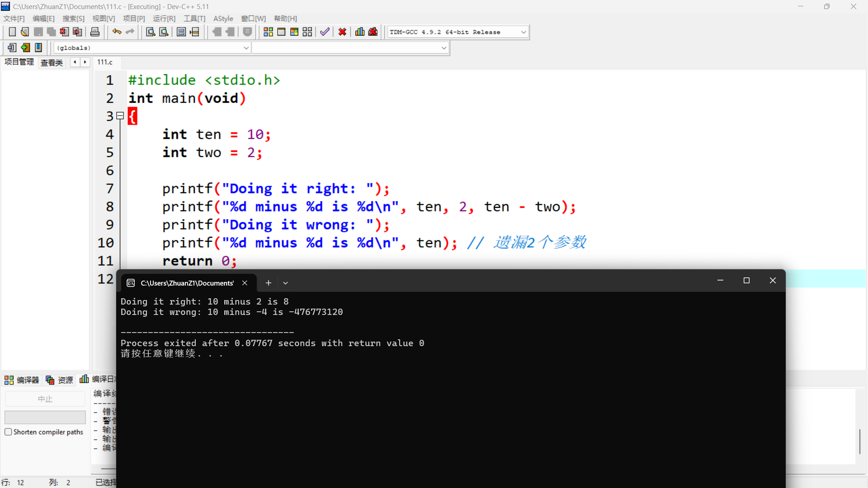Viewport: 868px width, 488px height.
Task: Open the AStyle menu
Action: point(223,19)
